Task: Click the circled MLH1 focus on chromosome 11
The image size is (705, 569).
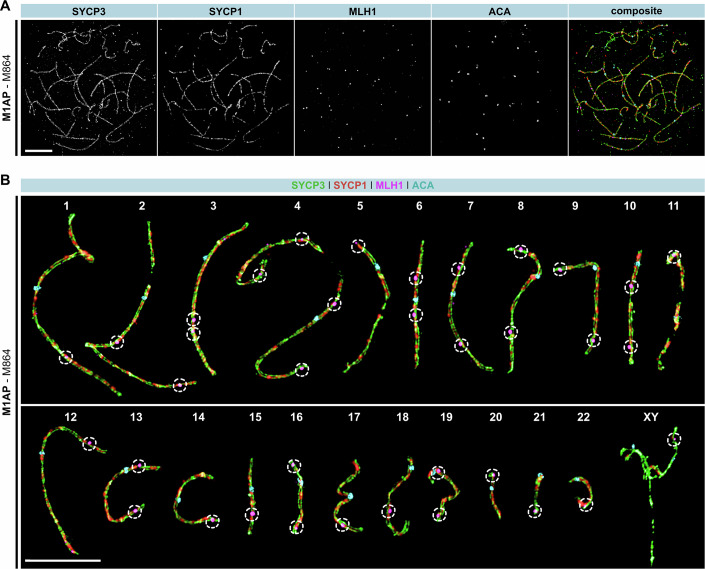Action: pos(673,257)
